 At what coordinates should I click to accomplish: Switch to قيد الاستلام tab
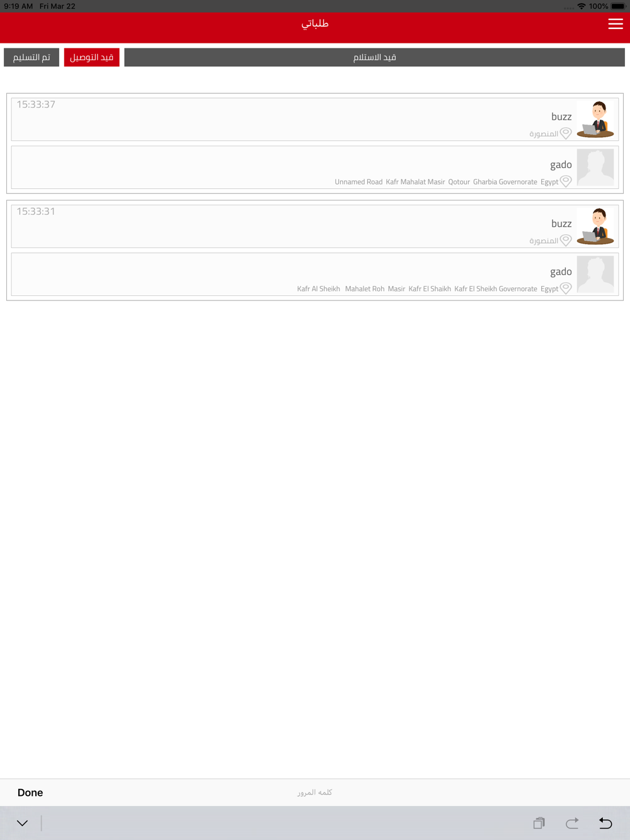[374, 57]
